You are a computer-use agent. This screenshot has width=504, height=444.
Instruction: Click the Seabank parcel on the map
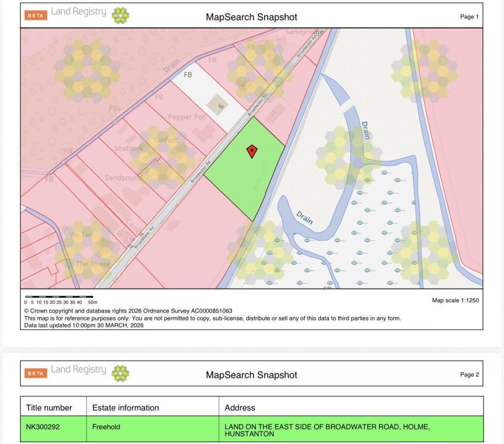tap(129, 148)
